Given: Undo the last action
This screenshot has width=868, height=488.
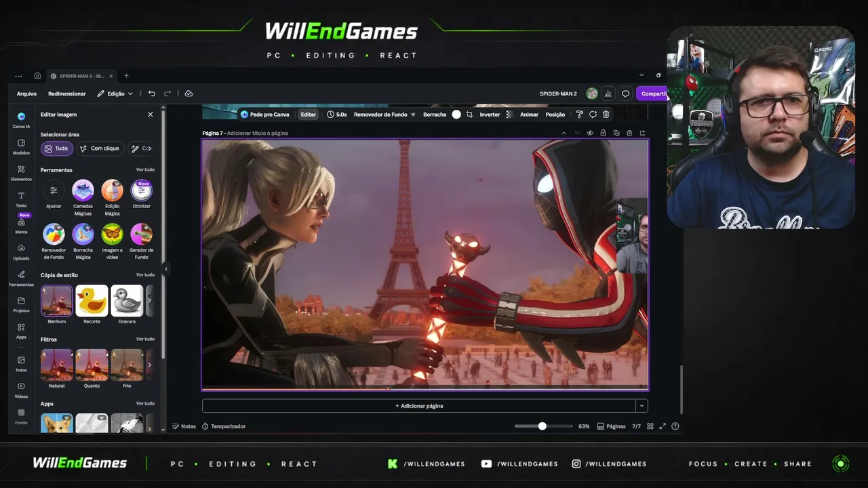Looking at the screenshot, I should pos(152,94).
